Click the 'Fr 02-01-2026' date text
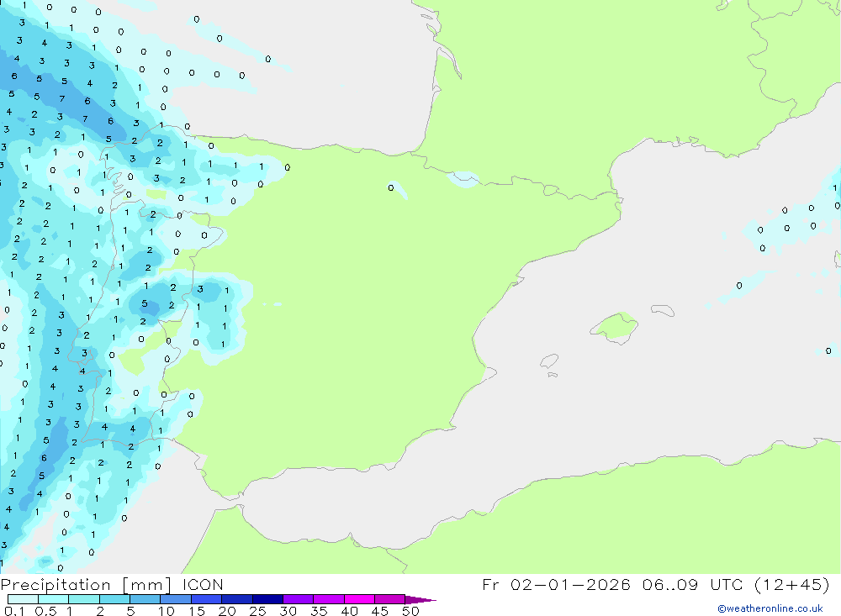 [x=556, y=584]
